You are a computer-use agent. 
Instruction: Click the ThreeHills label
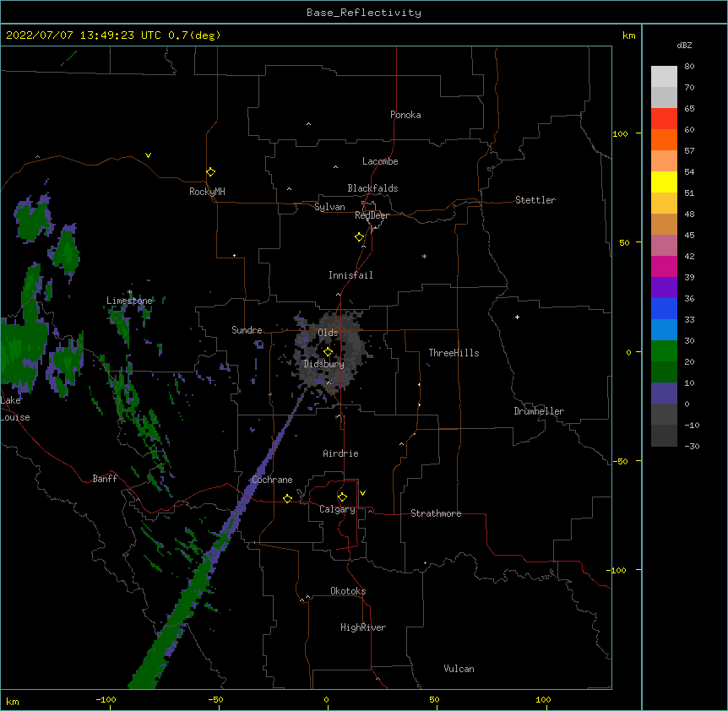pyautogui.click(x=454, y=353)
